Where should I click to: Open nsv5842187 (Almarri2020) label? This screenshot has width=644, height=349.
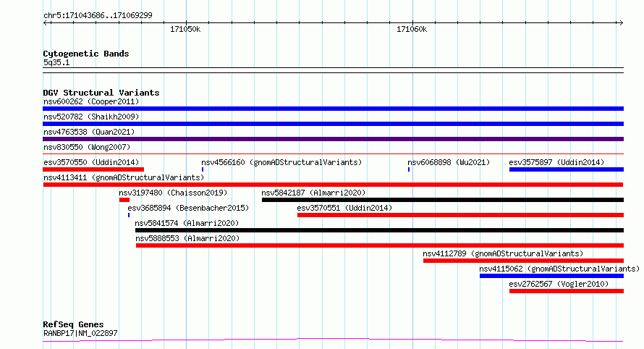pyautogui.click(x=313, y=193)
